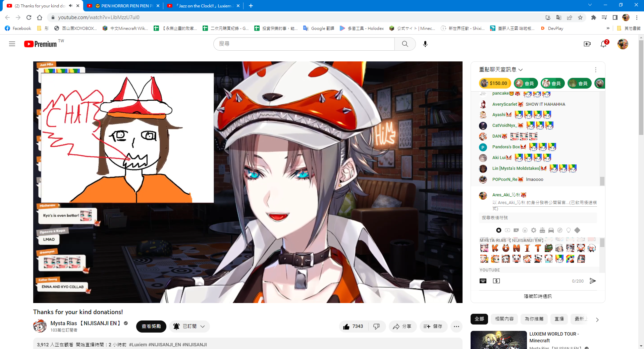This screenshot has height=349, width=644.
Task: Open Mysta Rias channel name link
Action: point(86,323)
